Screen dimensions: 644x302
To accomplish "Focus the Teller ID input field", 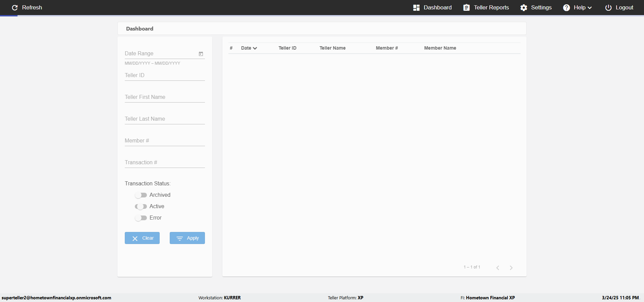I will pyautogui.click(x=165, y=75).
